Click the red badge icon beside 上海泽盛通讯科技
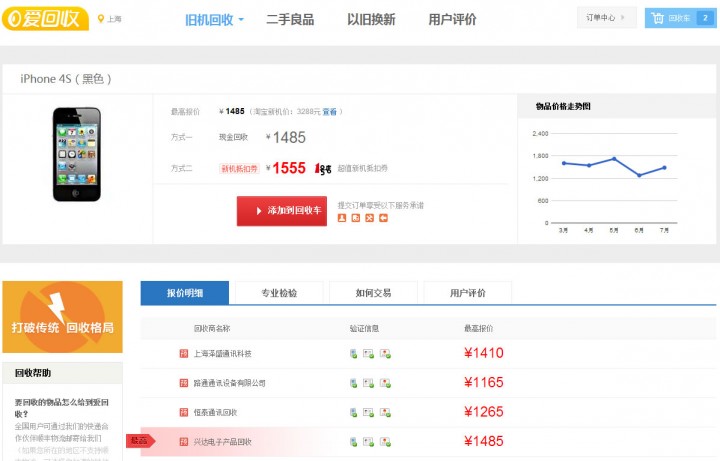 click(184, 354)
